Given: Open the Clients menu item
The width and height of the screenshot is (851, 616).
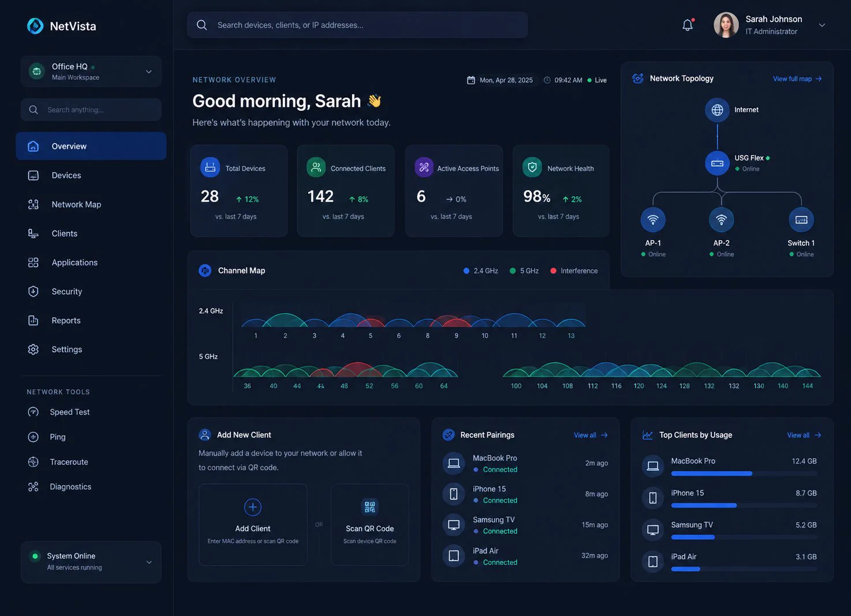Looking at the screenshot, I should [x=91, y=233].
